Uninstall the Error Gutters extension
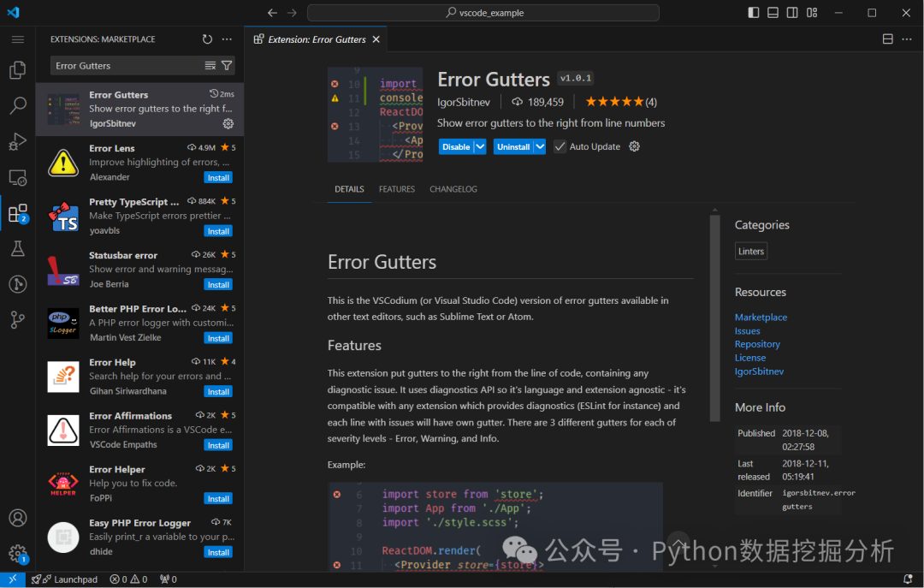 coord(513,147)
